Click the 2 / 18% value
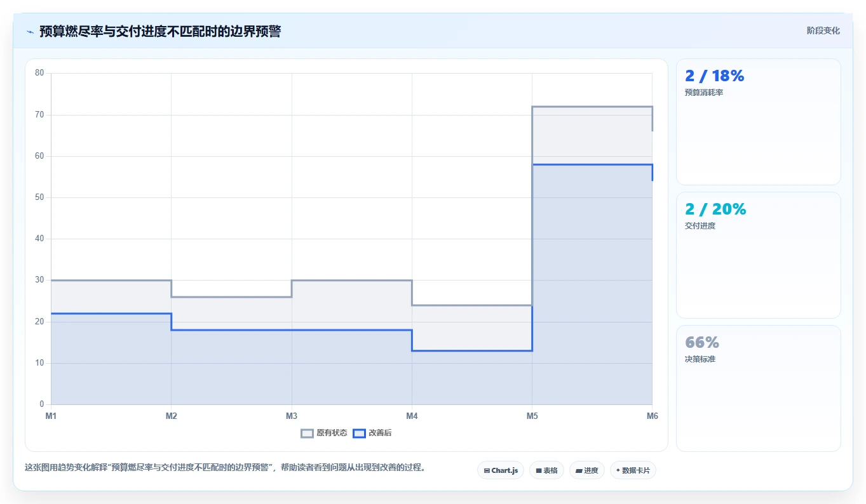This screenshot has height=504, width=866. (x=714, y=76)
